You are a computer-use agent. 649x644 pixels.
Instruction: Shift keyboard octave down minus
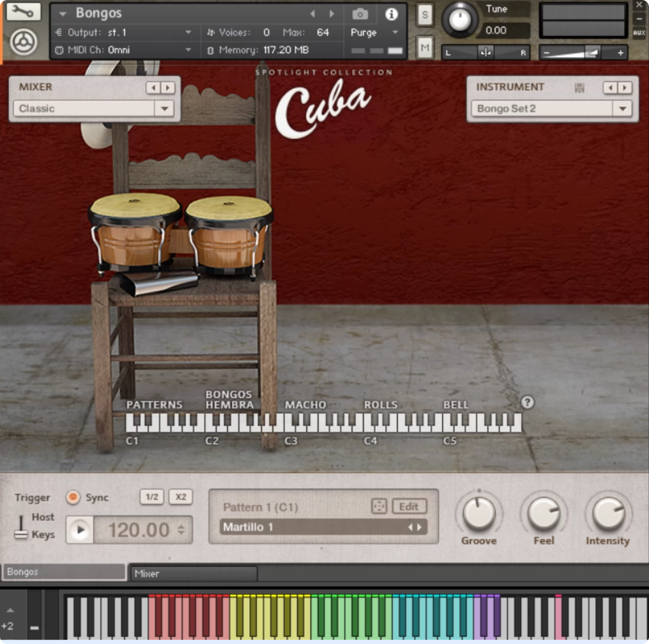[34, 627]
